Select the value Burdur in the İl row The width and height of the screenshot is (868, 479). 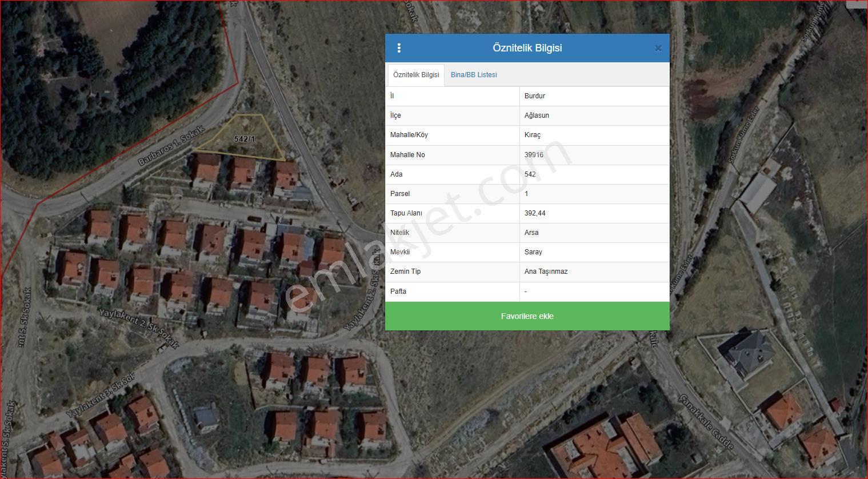pyautogui.click(x=535, y=96)
